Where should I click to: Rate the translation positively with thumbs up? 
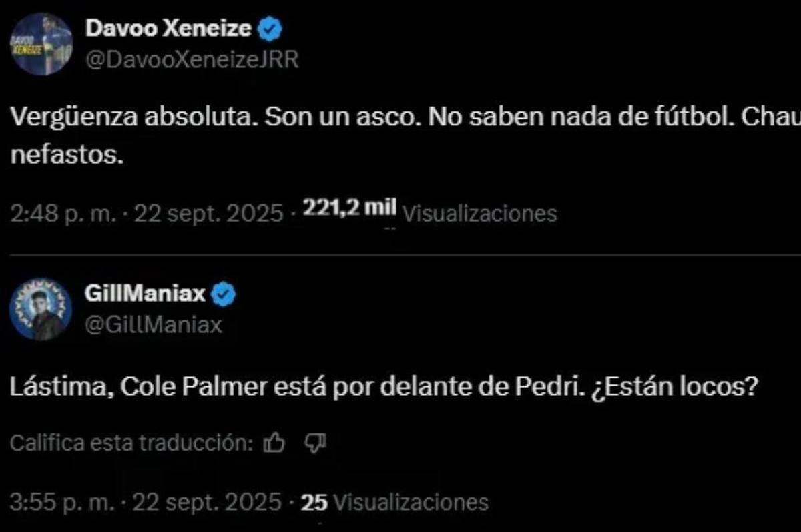275,442
